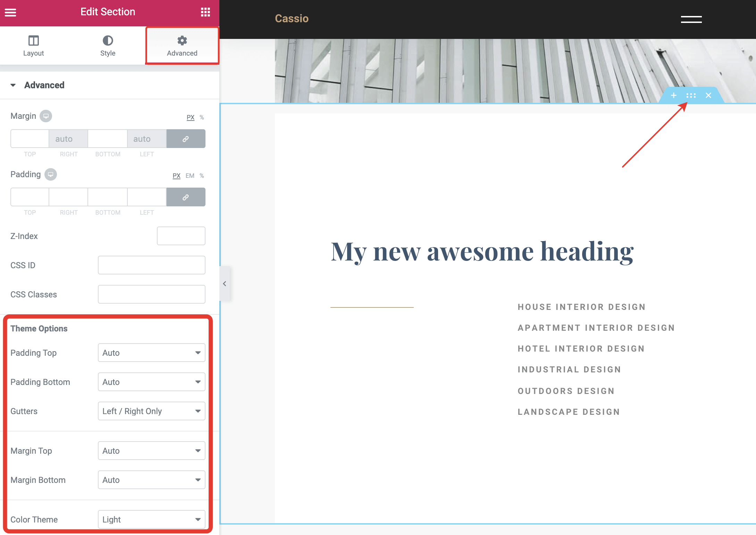Click the add section plus icon
Image resolution: width=756 pixels, height=535 pixels.
pyautogui.click(x=674, y=95)
